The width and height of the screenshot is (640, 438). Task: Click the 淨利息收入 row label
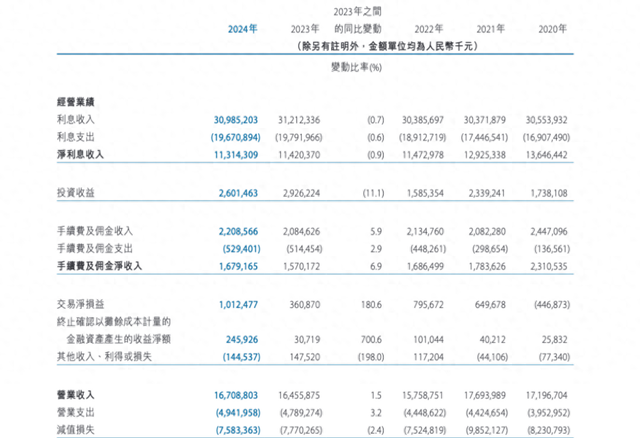coord(80,154)
